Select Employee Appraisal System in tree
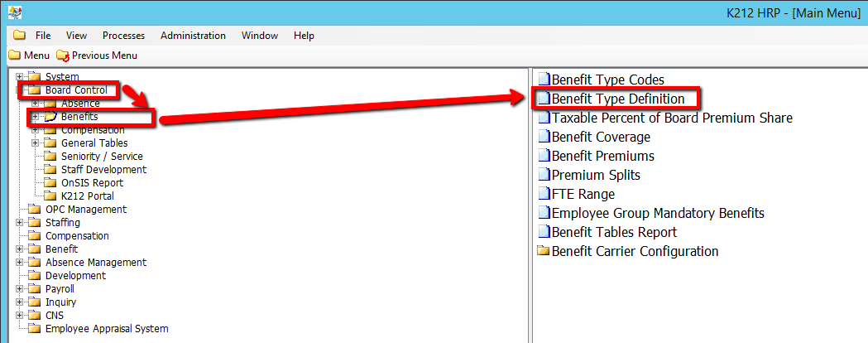 coord(107,329)
